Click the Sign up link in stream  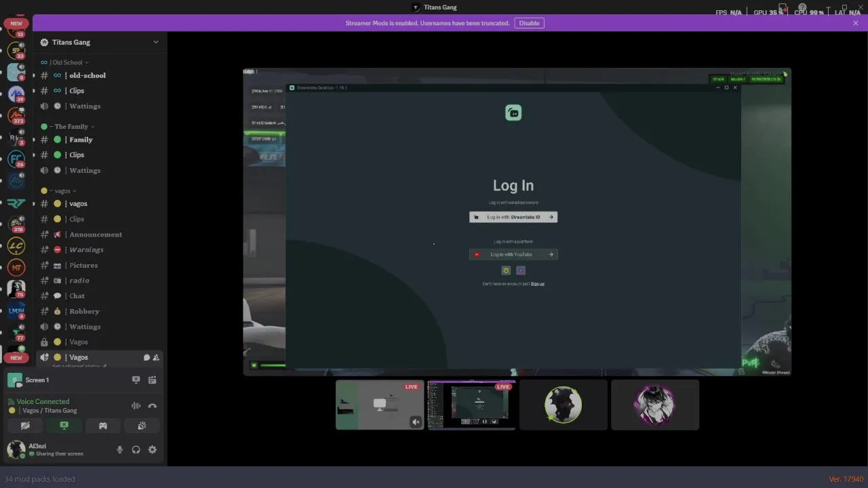(x=538, y=284)
